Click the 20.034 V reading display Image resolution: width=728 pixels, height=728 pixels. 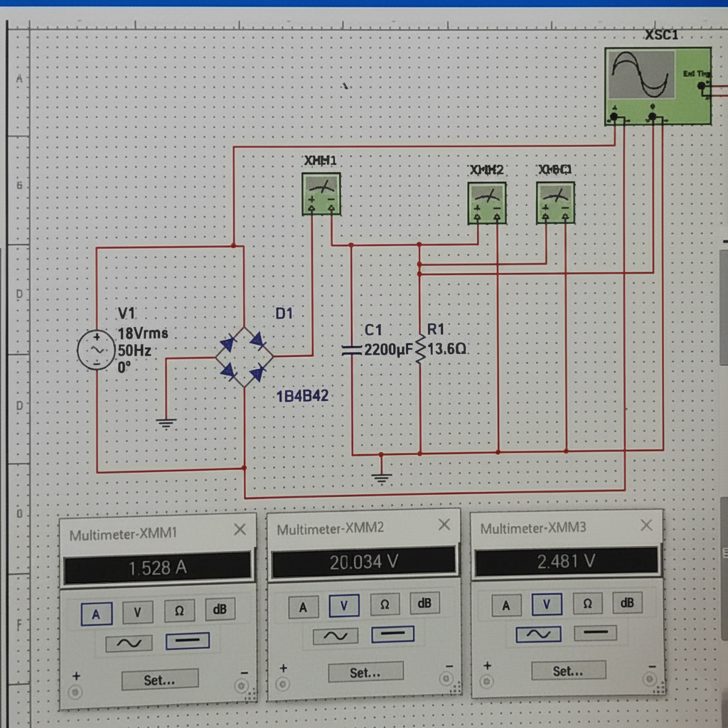tap(363, 562)
